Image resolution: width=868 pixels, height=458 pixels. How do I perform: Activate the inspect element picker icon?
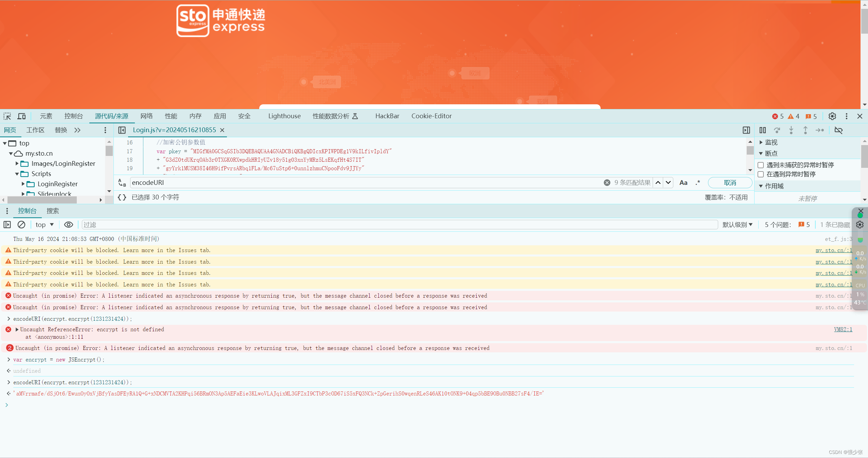pyautogui.click(x=7, y=116)
